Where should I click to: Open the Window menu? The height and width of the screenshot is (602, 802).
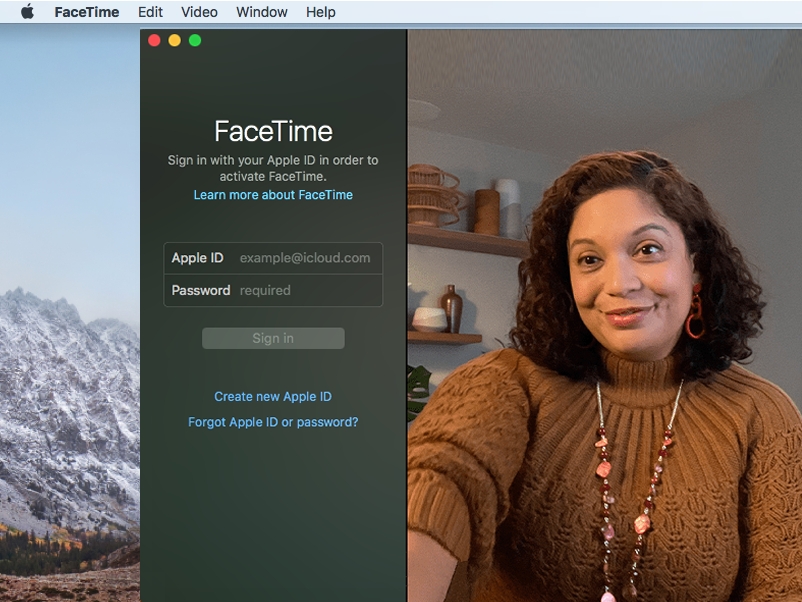coord(261,12)
